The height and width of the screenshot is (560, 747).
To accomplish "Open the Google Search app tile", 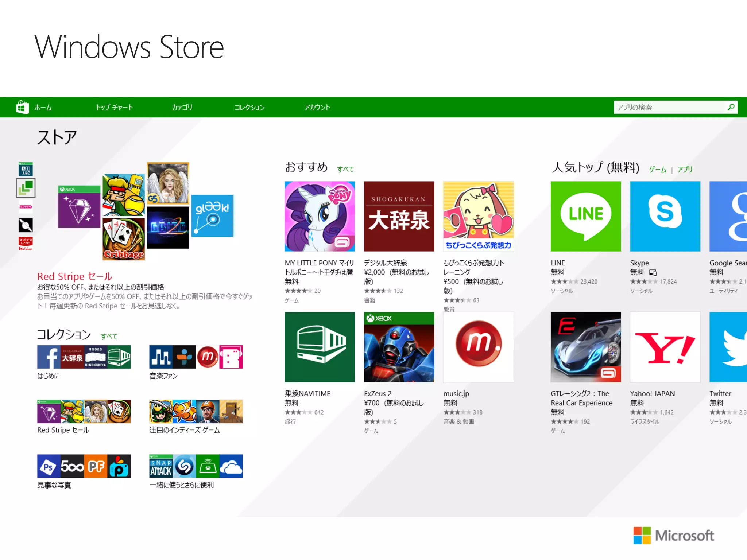I will point(728,216).
